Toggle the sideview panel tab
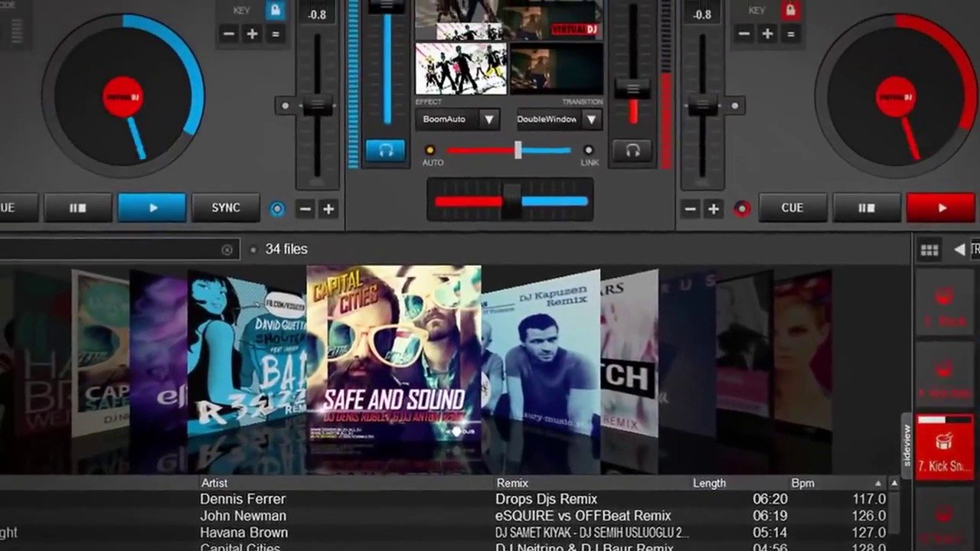 tap(908, 445)
